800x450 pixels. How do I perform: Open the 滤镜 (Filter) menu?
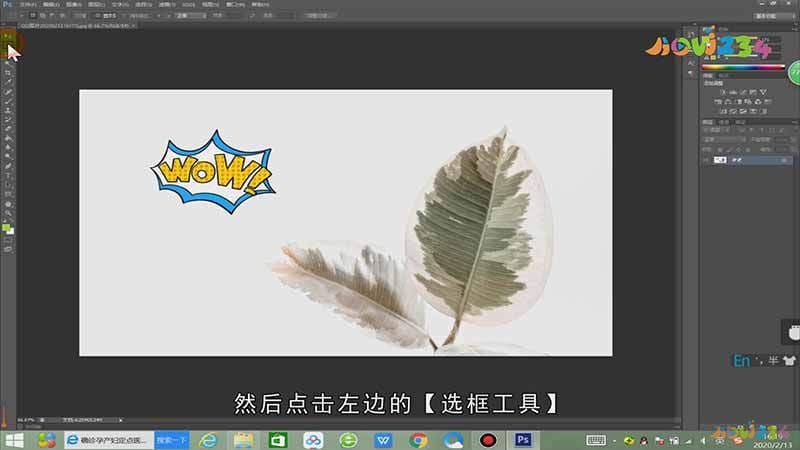click(x=167, y=5)
